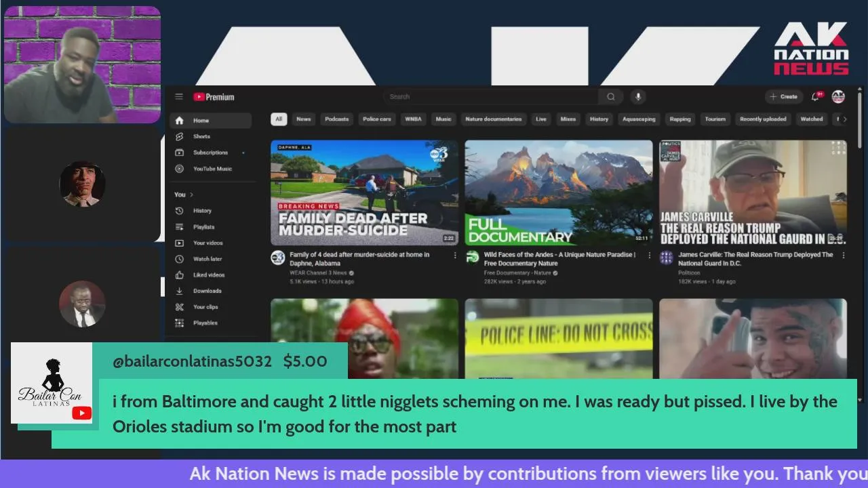
Task: Select the Tourism filter chip
Action: (x=715, y=119)
